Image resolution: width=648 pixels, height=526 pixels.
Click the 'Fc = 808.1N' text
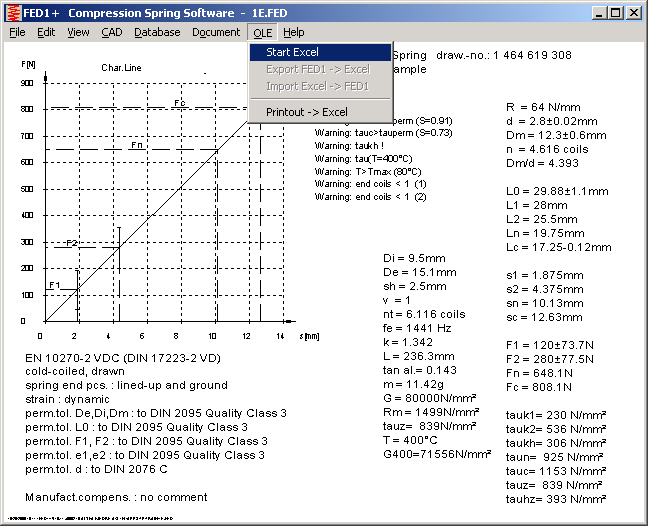[539, 388]
